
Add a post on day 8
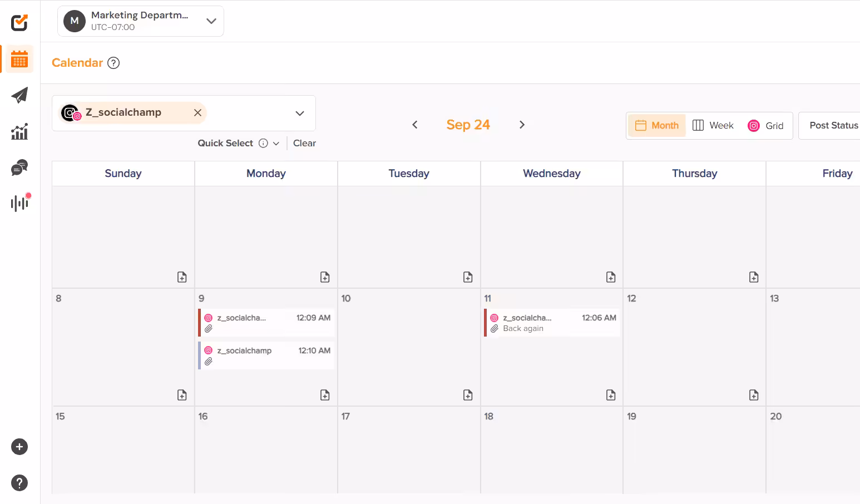(182, 395)
